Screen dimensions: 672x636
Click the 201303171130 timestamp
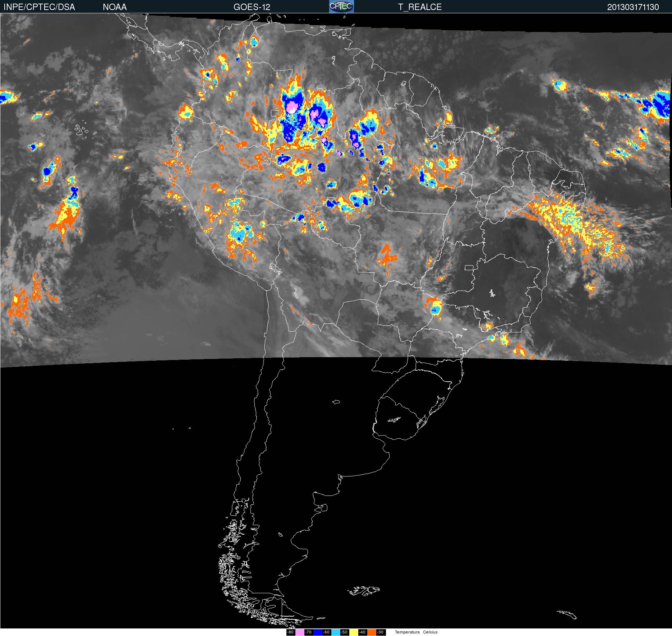[633, 7]
